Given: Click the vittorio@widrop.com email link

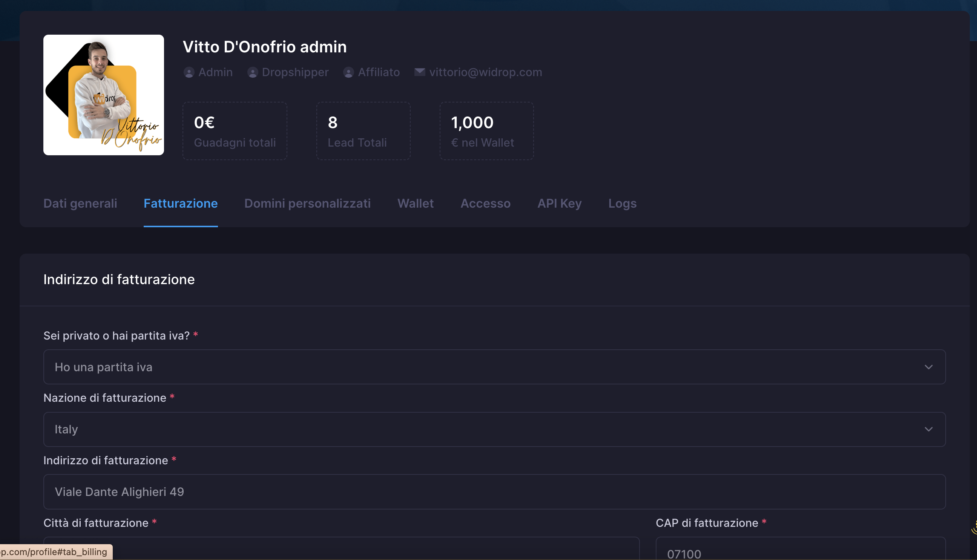Looking at the screenshot, I should pyautogui.click(x=485, y=72).
